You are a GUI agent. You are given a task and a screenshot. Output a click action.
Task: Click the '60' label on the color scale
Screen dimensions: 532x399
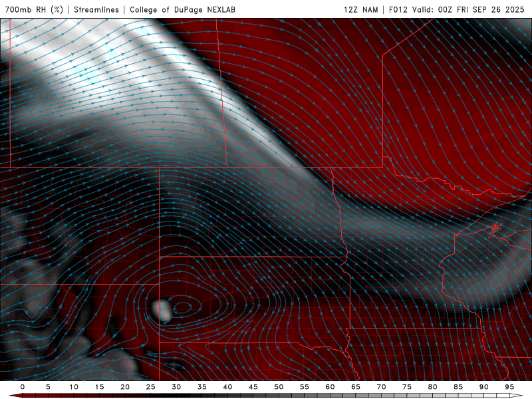click(x=330, y=387)
